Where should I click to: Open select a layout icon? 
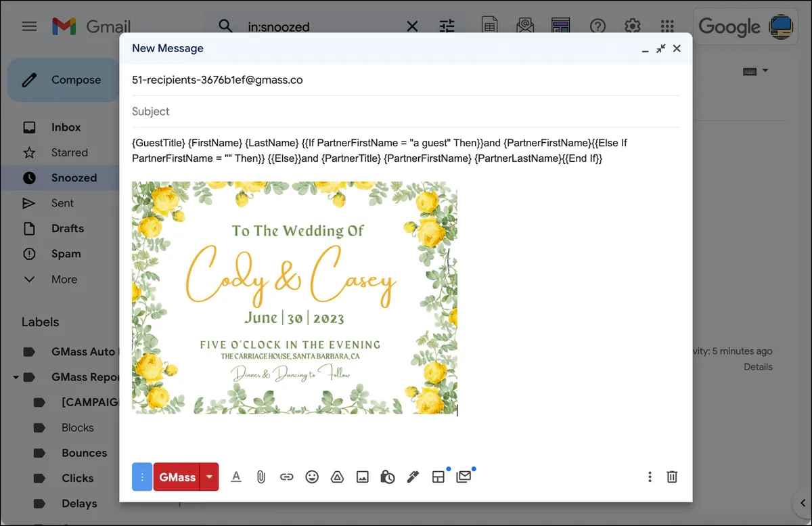438,477
